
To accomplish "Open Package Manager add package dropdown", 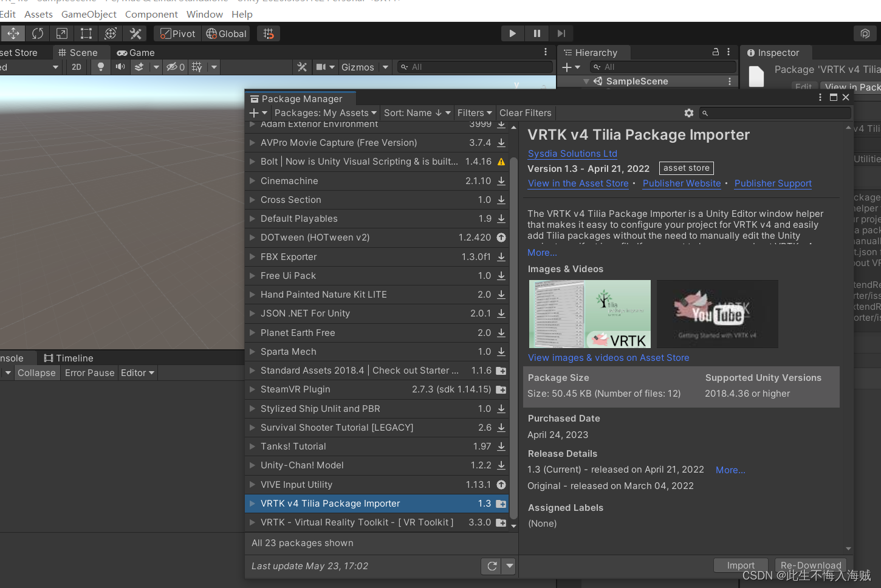I will 258,113.
